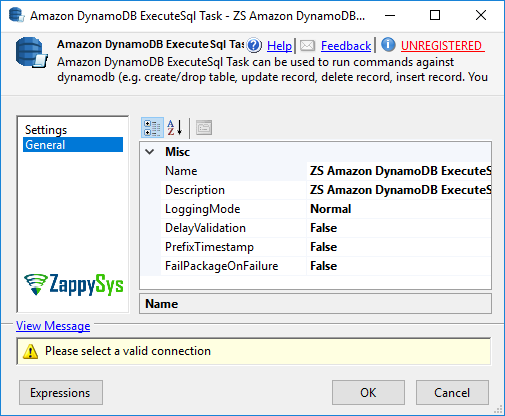Click the blue info icon beside UNREGISTERED

[388, 45]
